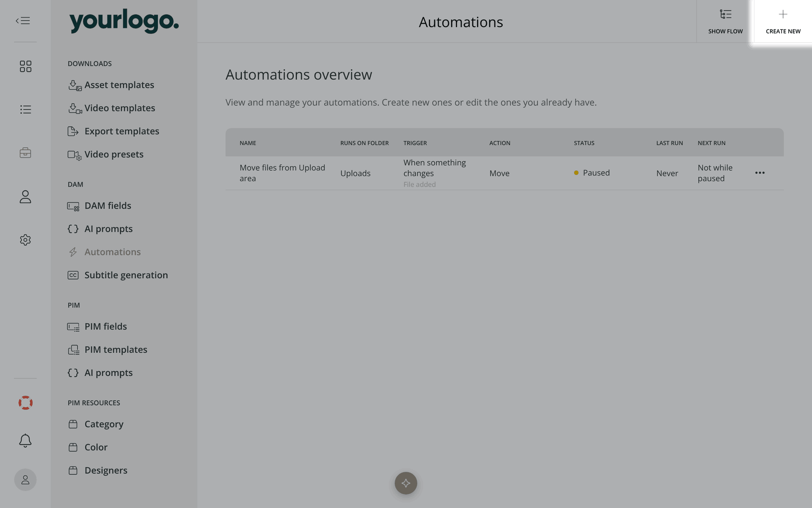This screenshot has width=812, height=508.
Task: Open the users icon in left rail
Action: tap(25, 196)
